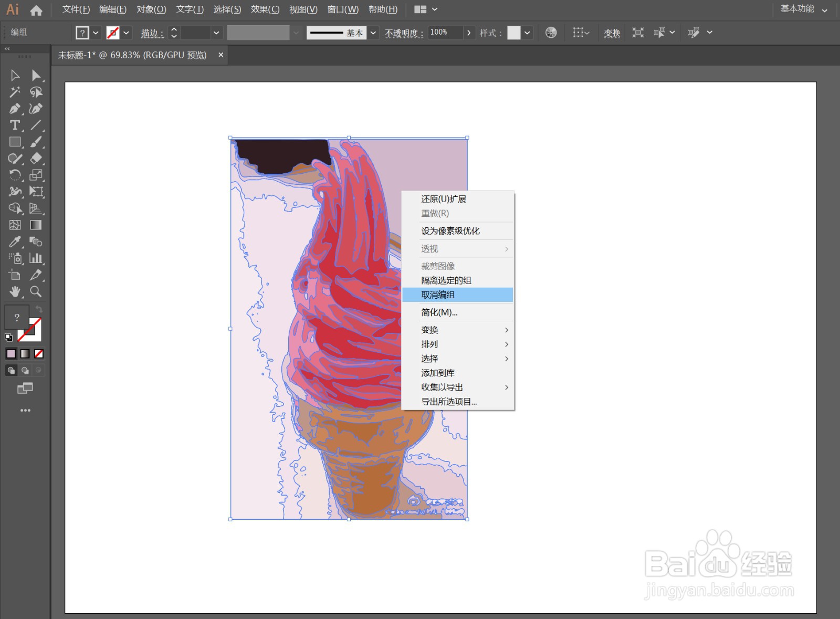Pick the Perspective Grid tool
The image size is (840, 619).
pos(36,208)
